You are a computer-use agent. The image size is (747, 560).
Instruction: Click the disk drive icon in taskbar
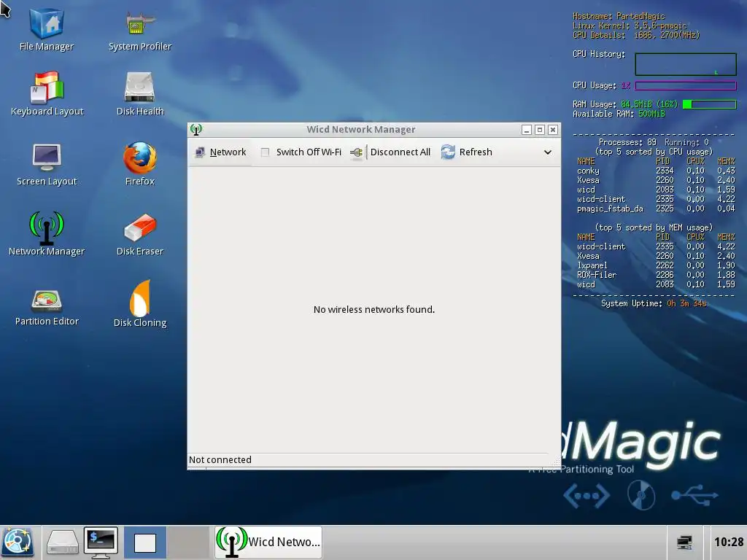click(63, 542)
